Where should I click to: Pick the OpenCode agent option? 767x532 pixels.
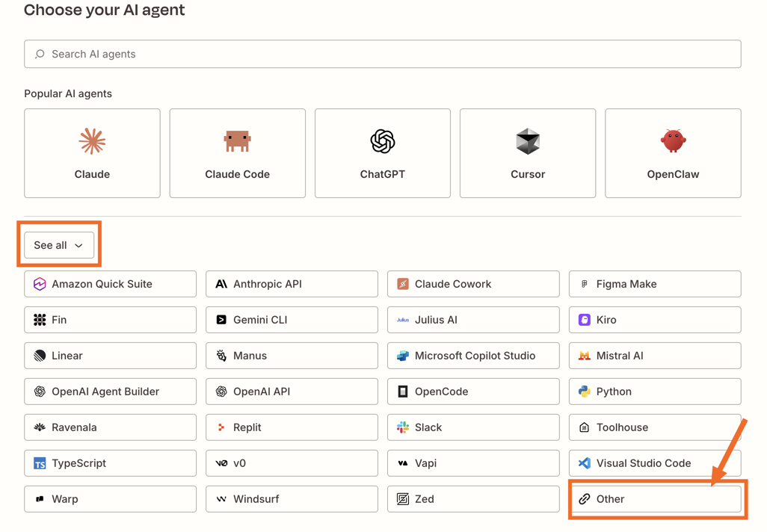point(473,392)
